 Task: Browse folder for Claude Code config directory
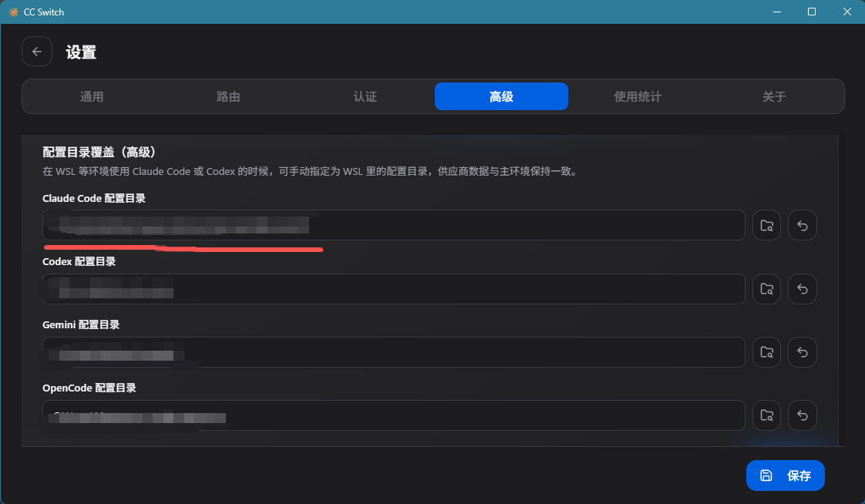coord(767,225)
